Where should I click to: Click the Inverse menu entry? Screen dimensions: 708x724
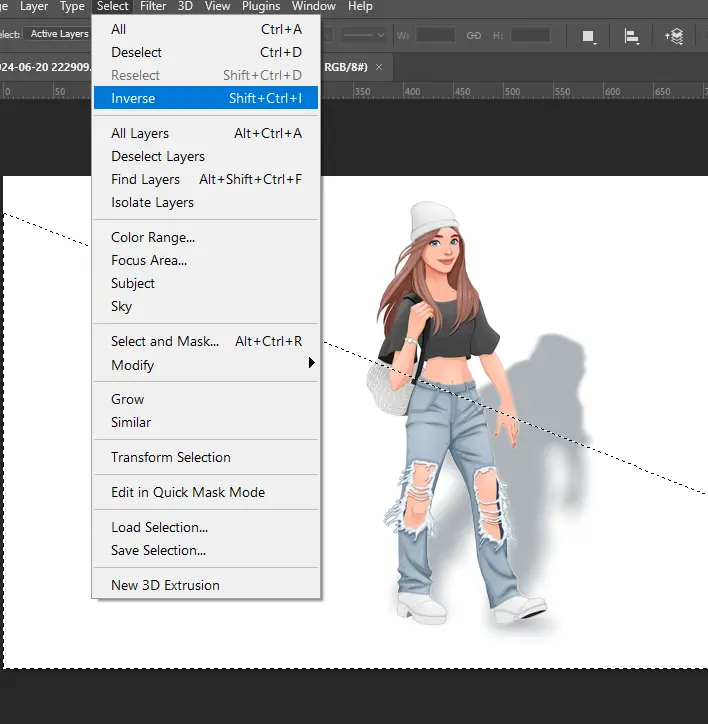coord(206,98)
